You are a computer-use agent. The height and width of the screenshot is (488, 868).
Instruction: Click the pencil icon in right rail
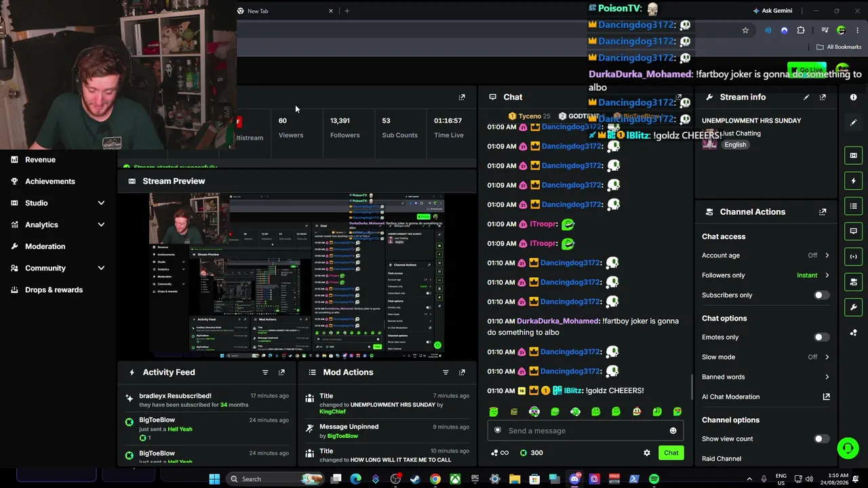click(853, 123)
